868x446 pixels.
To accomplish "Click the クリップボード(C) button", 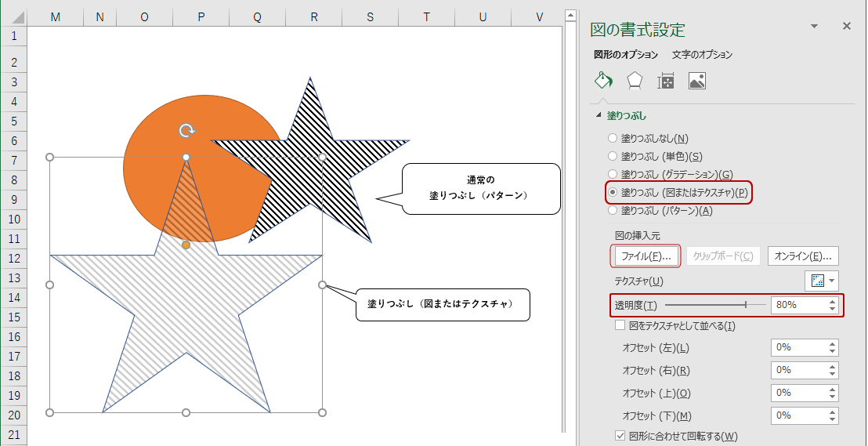I will click(x=723, y=256).
